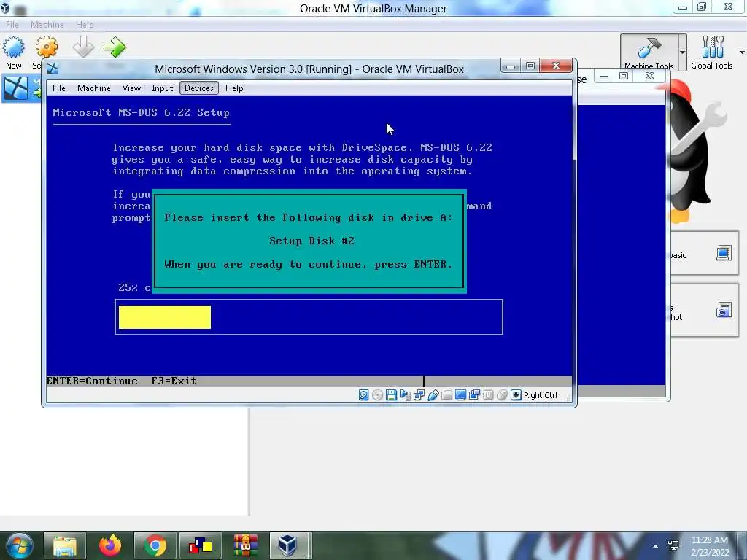Image resolution: width=747 pixels, height=560 pixels.
Task: Click the Discard down-arrow toolbar icon
Action: pos(83,47)
